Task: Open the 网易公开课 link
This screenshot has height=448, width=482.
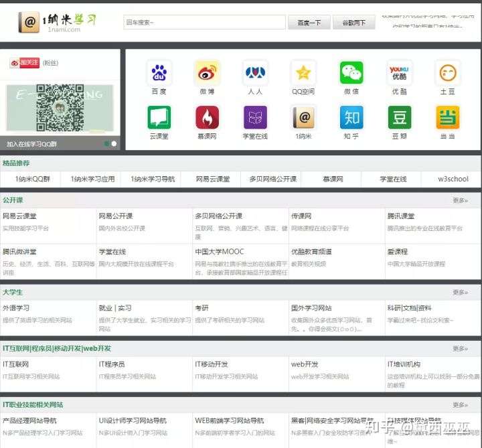Action: 116,216
